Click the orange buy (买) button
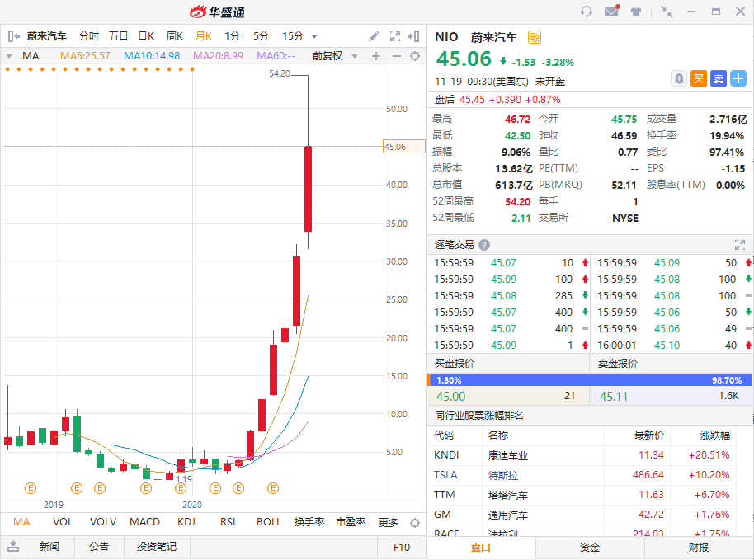This screenshot has height=560, width=754. coord(699,78)
